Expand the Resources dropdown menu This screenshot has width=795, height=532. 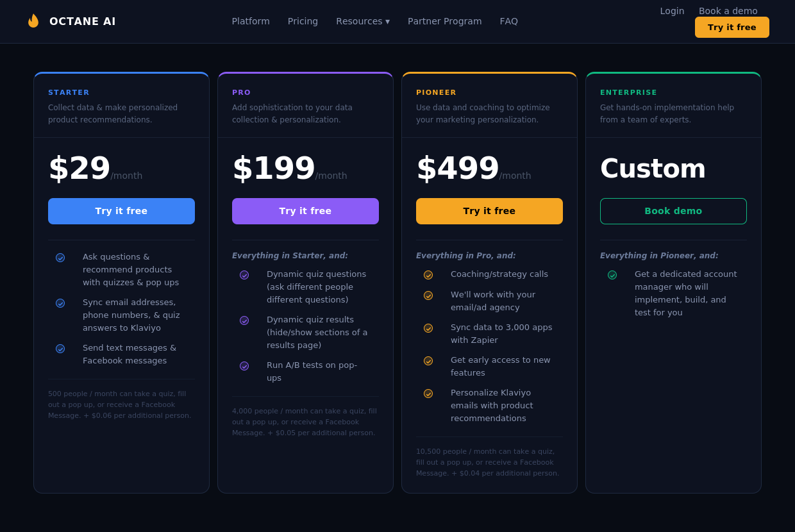[x=363, y=21]
